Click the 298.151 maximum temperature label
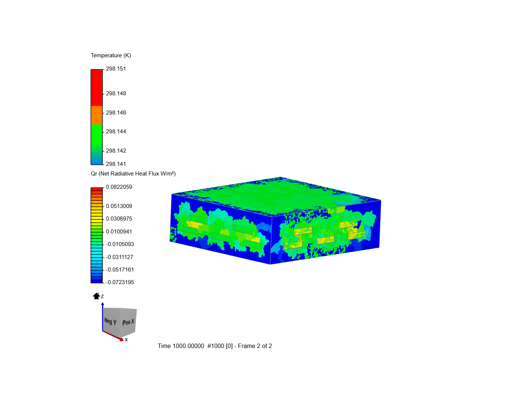 point(116,69)
